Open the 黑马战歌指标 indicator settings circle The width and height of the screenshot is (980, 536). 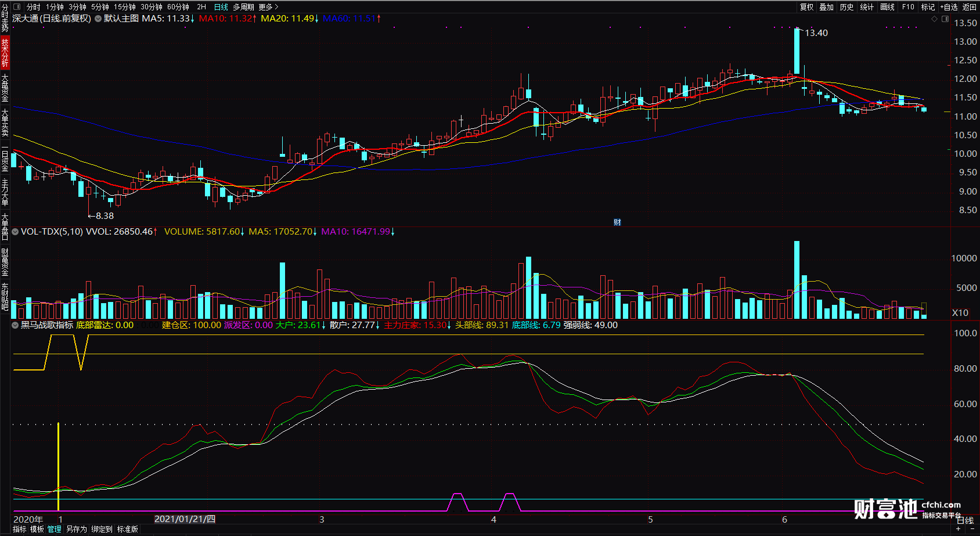[15, 325]
